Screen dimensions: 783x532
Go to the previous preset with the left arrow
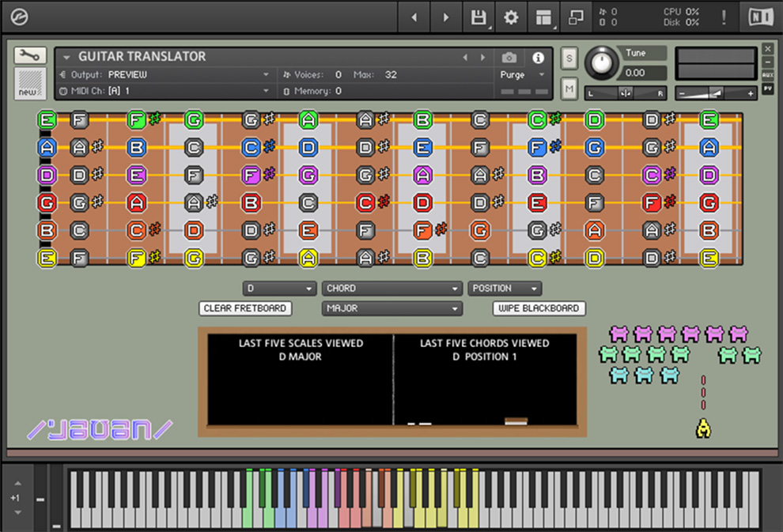tap(414, 17)
